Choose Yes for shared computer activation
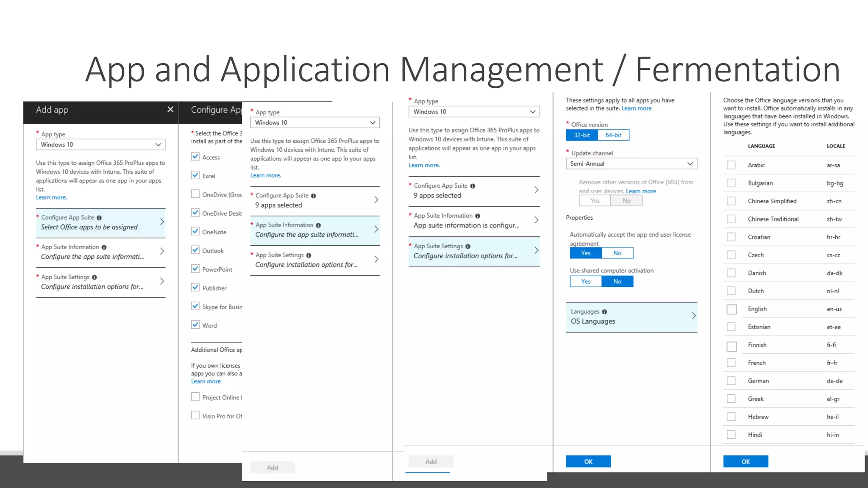Image resolution: width=868 pixels, height=488 pixels. [586, 281]
